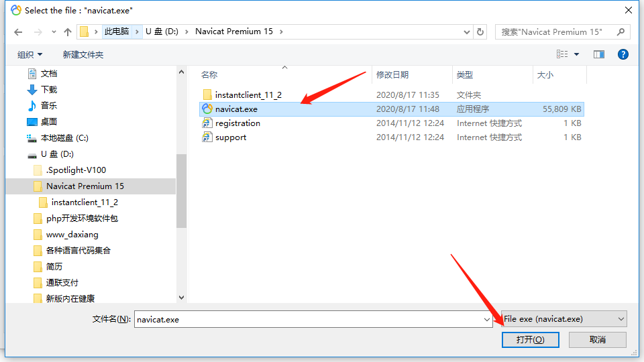Open the 组织 menu
This screenshot has width=644, height=362.
pyautogui.click(x=30, y=54)
